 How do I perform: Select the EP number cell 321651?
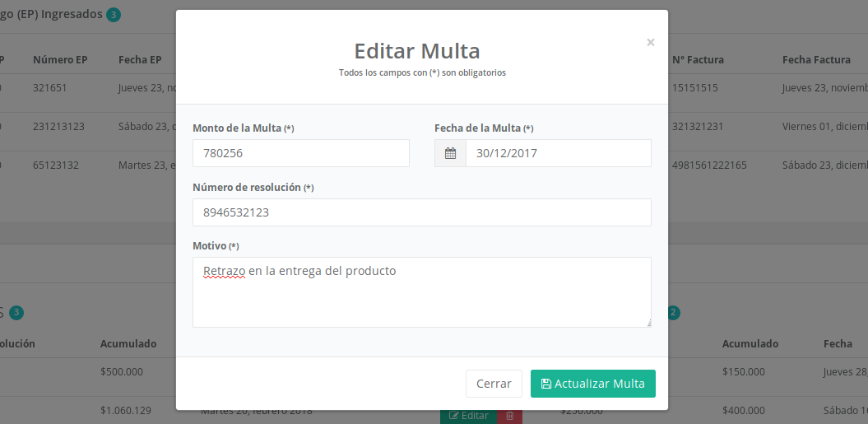pos(49,88)
